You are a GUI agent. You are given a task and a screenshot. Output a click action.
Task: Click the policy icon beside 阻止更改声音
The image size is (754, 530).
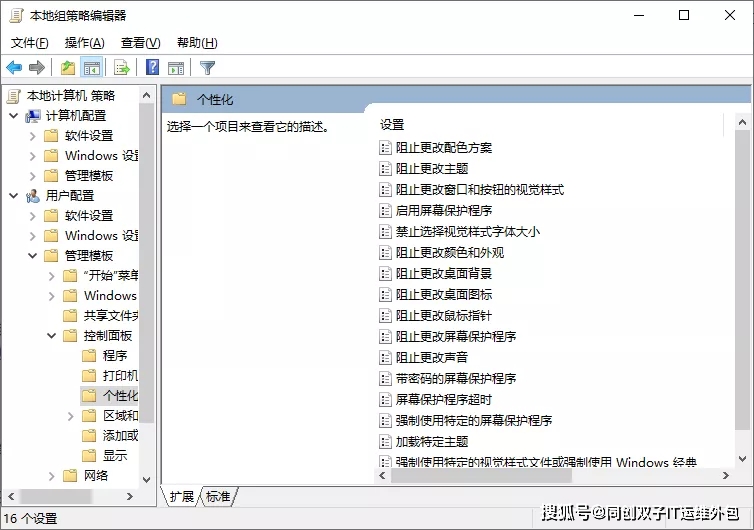coord(385,358)
